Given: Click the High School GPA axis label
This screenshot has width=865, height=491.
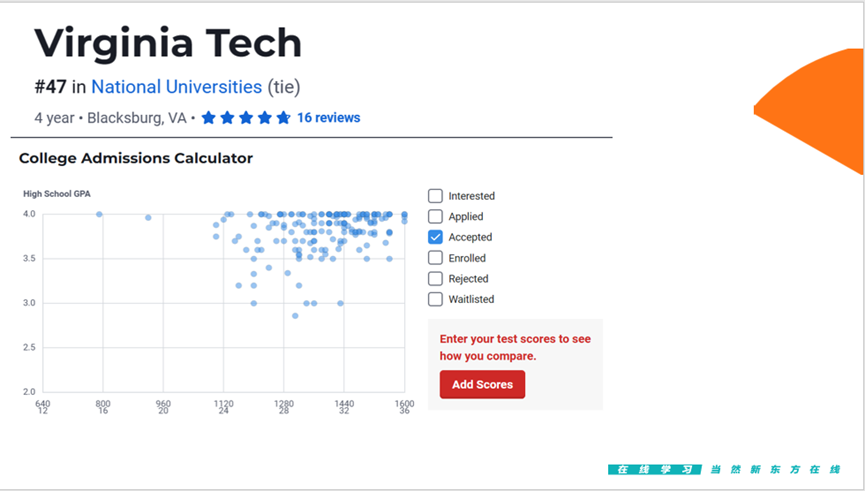Looking at the screenshot, I should 57,194.
